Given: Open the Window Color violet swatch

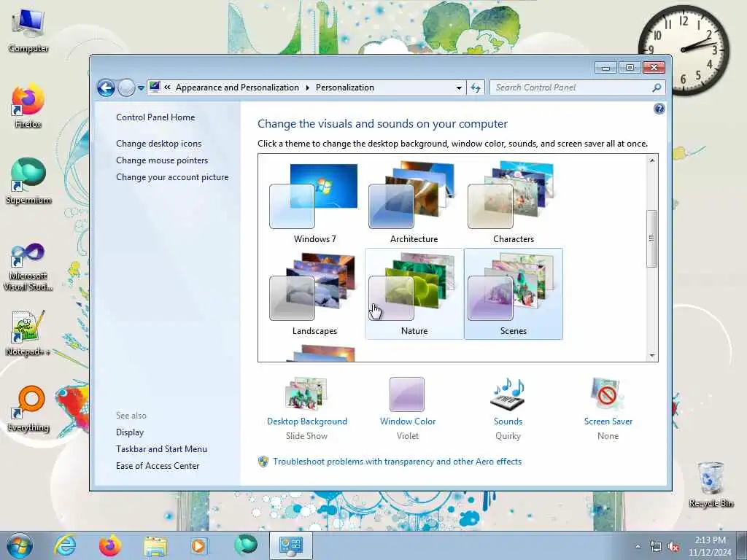Looking at the screenshot, I should [x=407, y=394].
